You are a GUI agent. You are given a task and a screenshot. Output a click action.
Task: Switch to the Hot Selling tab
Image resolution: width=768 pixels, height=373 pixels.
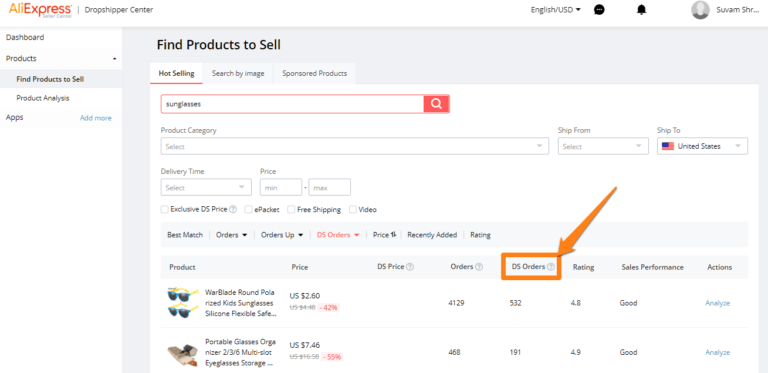pyautogui.click(x=176, y=73)
